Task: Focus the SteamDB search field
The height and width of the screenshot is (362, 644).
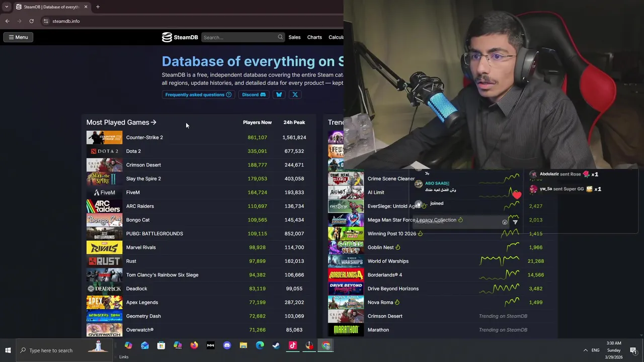Action: [x=243, y=37]
